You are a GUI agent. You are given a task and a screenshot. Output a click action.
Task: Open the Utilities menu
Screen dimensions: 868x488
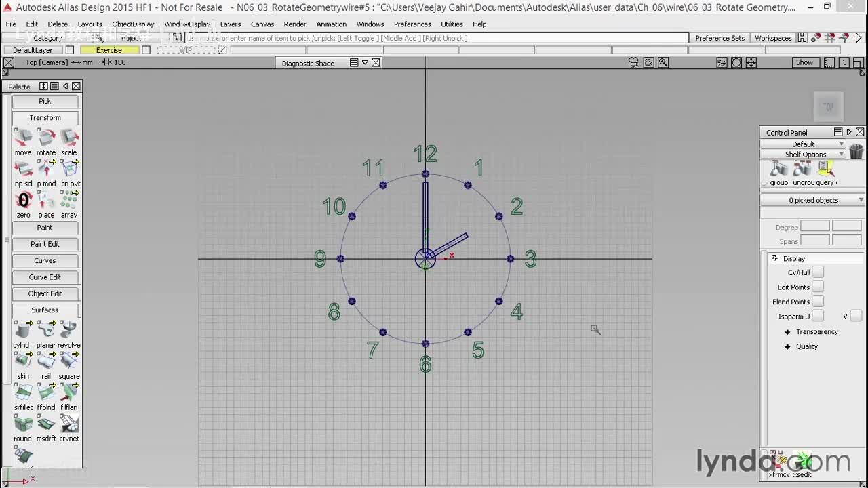452,24
